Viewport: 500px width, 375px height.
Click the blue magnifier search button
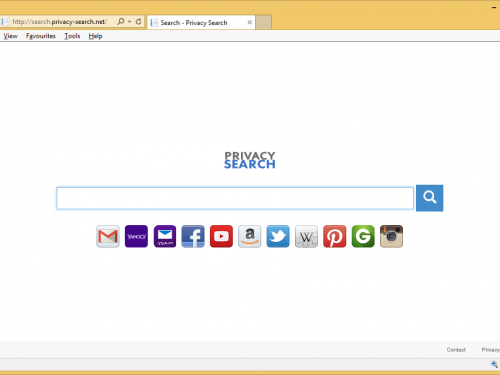[x=429, y=198]
